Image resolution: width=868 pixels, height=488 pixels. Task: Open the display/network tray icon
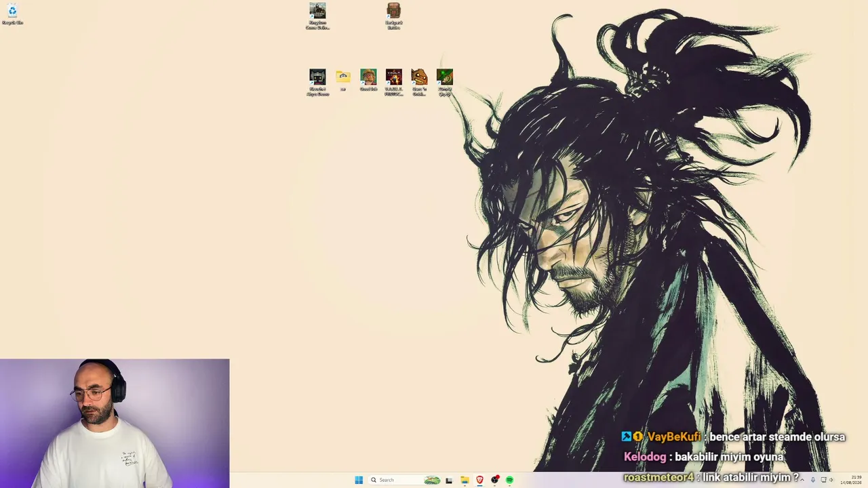click(x=824, y=480)
